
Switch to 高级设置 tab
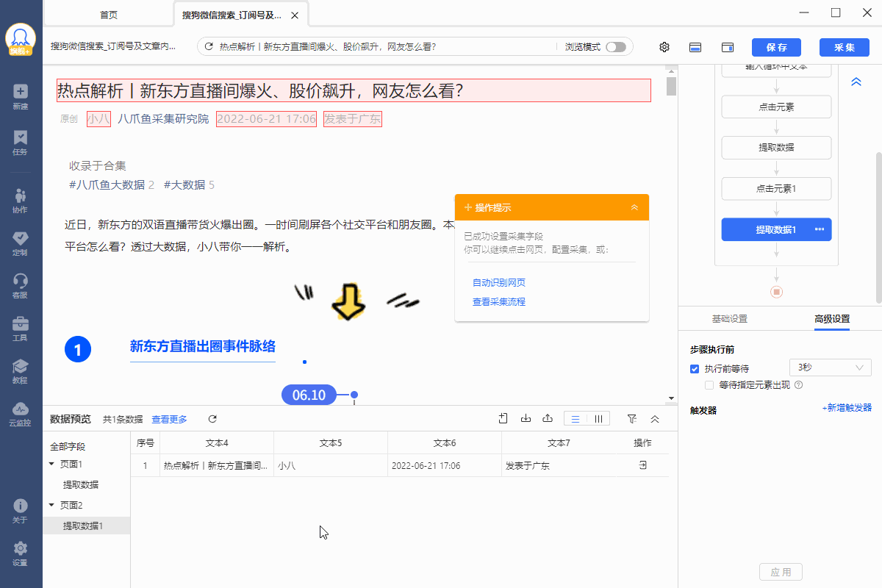pyautogui.click(x=832, y=319)
